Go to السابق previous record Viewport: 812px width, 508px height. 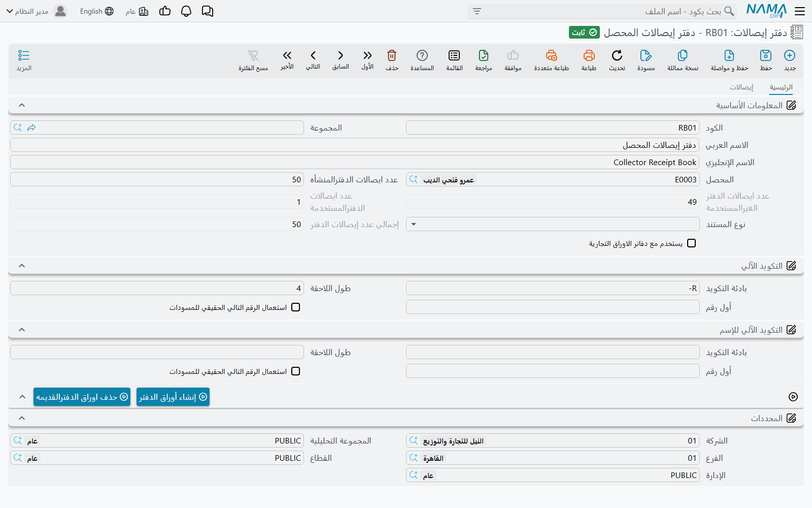tap(341, 59)
